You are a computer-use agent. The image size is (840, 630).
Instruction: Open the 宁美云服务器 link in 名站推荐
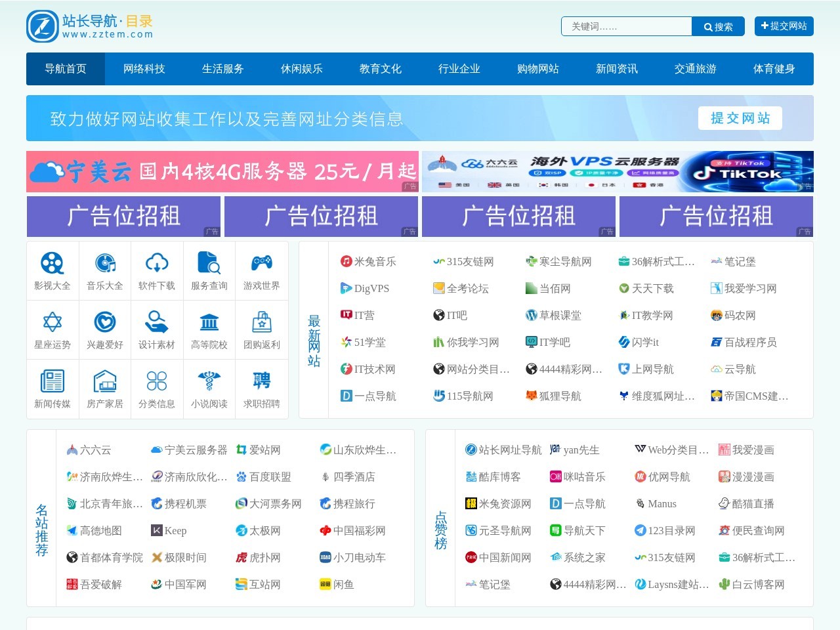[196, 450]
